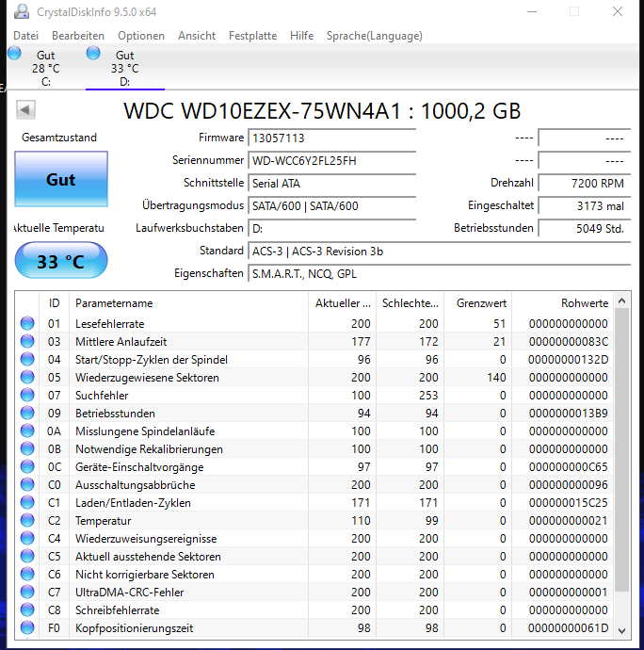Click the status orb of Ausschaltungsabbrüche
Screen dimensions: 644x650
(x=27, y=484)
